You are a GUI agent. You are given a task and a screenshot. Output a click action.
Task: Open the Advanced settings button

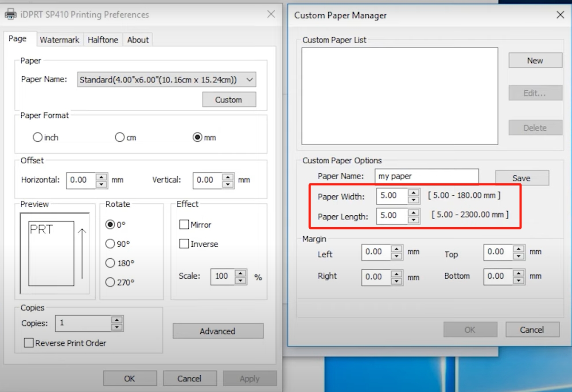point(218,331)
